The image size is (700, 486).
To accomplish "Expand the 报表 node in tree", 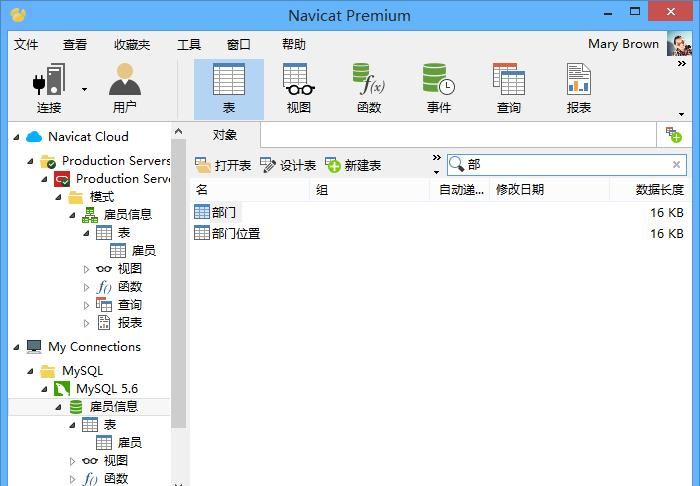I will click(x=87, y=323).
